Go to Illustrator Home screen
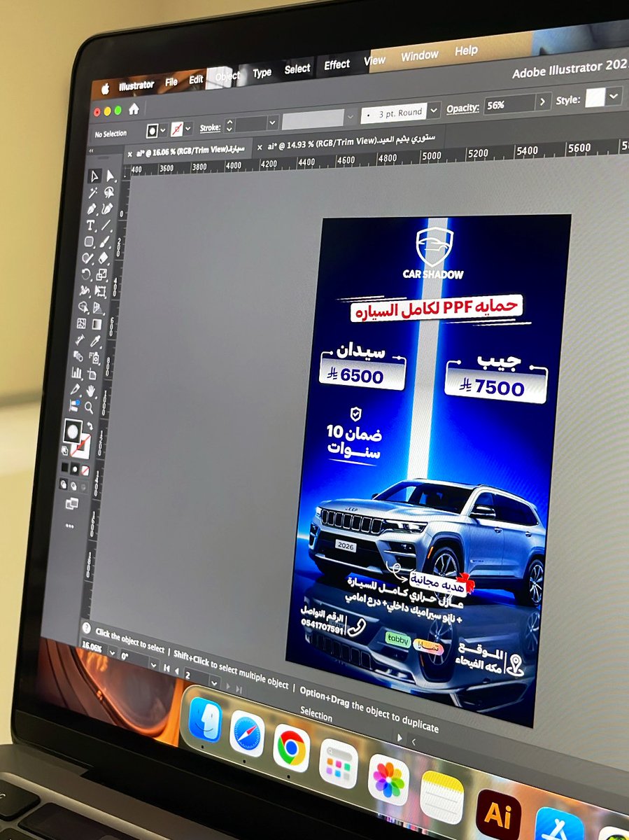This screenshot has height=840, width=629. (x=134, y=109)
